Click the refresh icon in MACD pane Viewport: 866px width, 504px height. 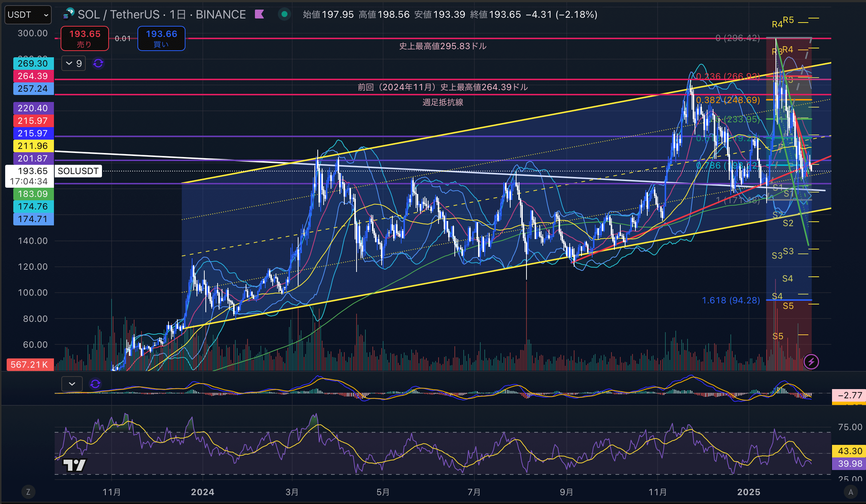click(x=95, y=384)
